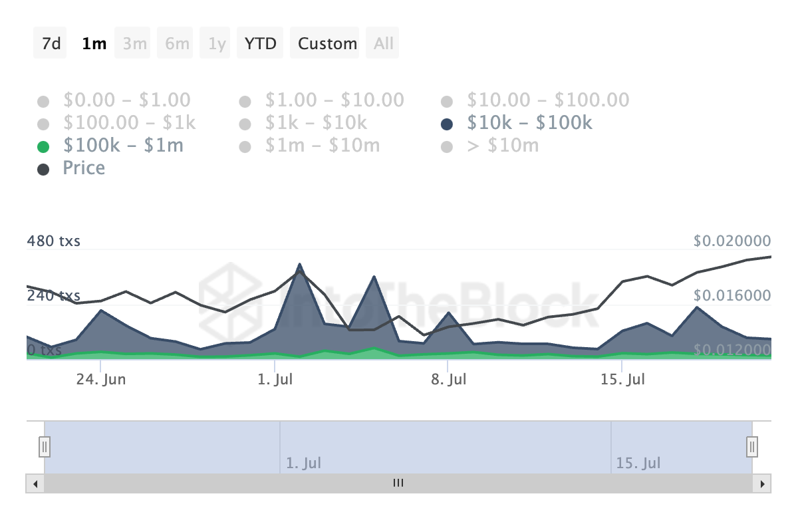This screenshot has width=798, height=532.
Task: Click the left navigator range handle
Action: point(45,446)
